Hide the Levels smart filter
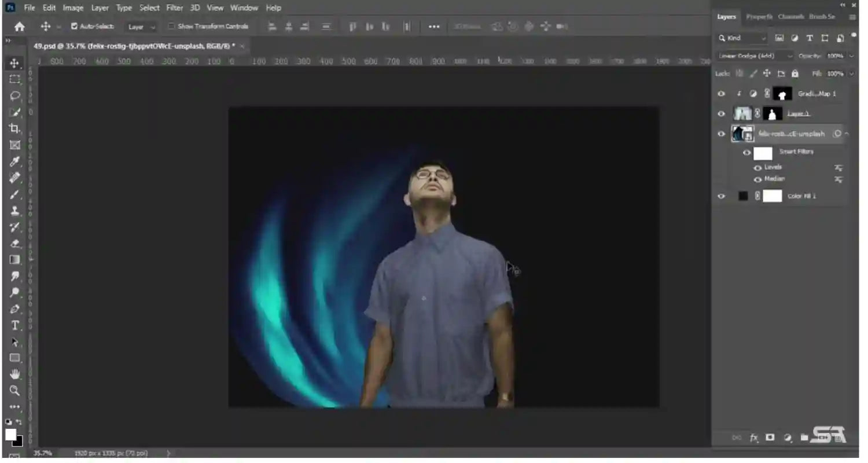Image resolution: width=868 pixels, height=463 pixels. tap(757, 168)
